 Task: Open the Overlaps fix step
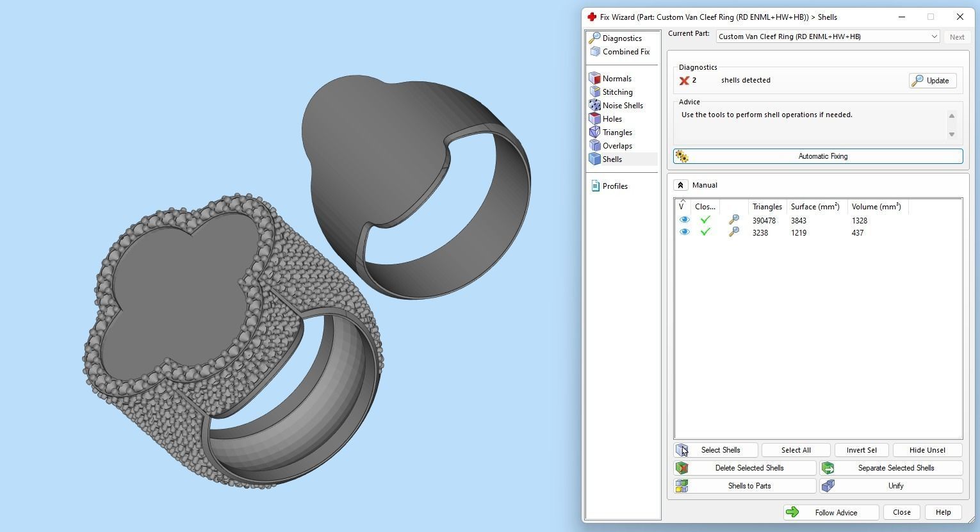tap(617, 146)
